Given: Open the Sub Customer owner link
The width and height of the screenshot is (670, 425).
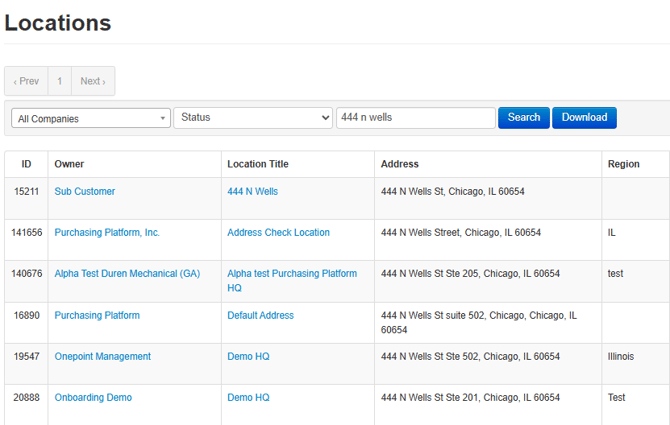Looking at the screenshot, I should click(85, 191).
